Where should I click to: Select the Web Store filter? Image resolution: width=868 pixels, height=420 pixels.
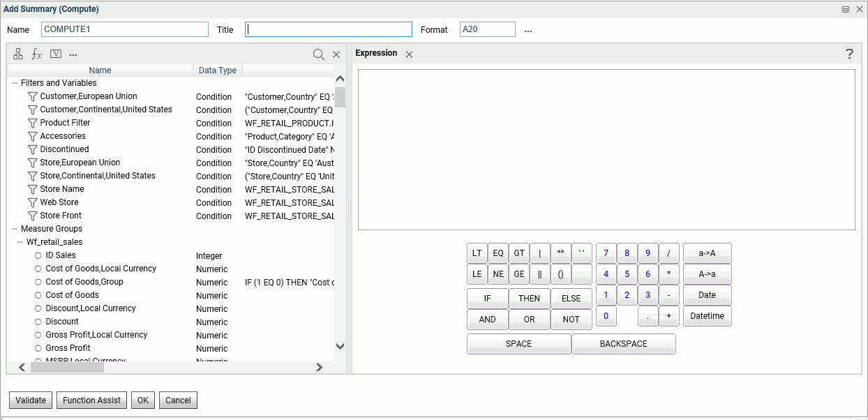(x=59, y=202)
